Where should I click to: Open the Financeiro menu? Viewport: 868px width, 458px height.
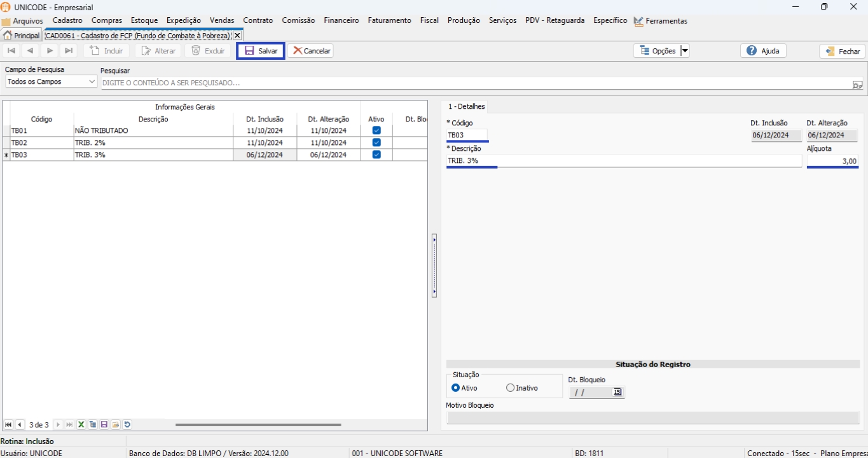point(341,20)
